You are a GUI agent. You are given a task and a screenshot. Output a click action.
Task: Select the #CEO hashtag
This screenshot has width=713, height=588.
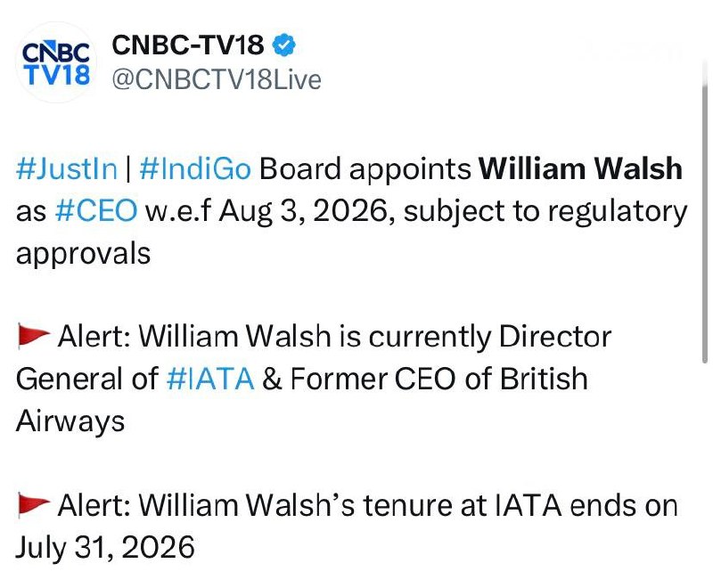96,211
